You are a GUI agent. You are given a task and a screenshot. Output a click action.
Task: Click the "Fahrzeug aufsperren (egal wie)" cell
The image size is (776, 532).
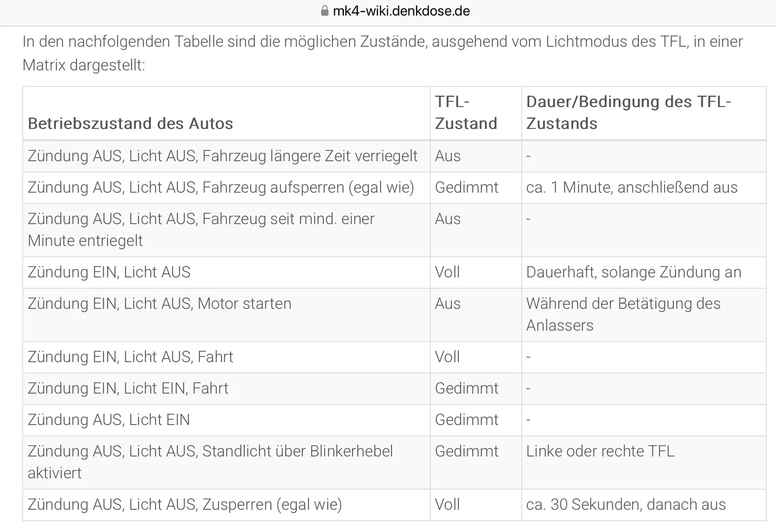(x=221, y=188)
